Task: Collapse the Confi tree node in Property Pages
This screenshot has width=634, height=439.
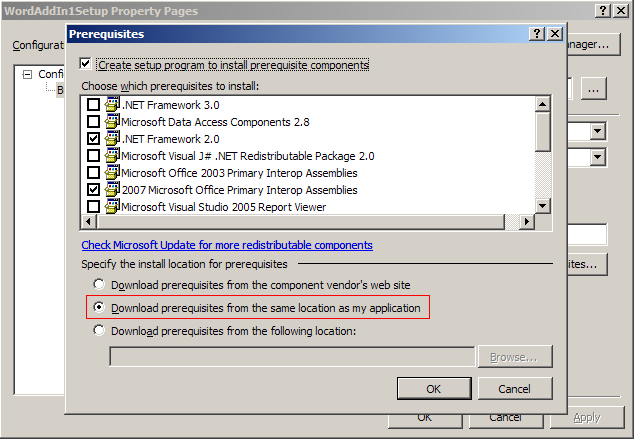Action: point(27,74)
